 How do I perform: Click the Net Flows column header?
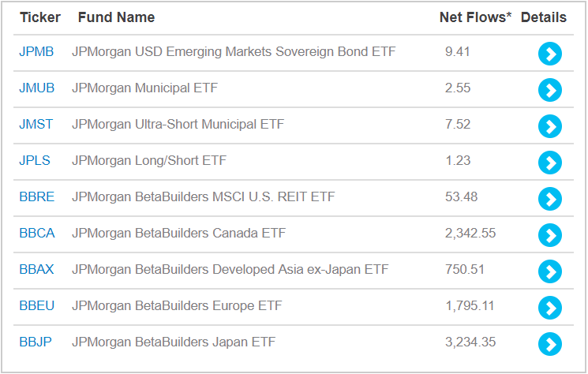pos(475,17)
